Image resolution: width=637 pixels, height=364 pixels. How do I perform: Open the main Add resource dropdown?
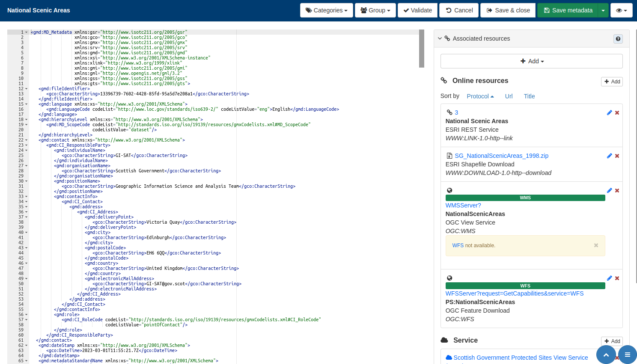click(x=532, y=61)
